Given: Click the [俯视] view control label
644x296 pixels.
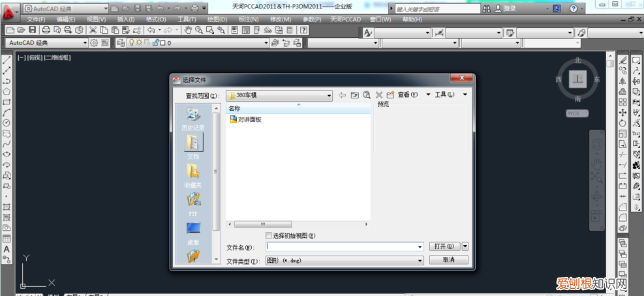Looking at the screenshot, I should pos(35,58).
